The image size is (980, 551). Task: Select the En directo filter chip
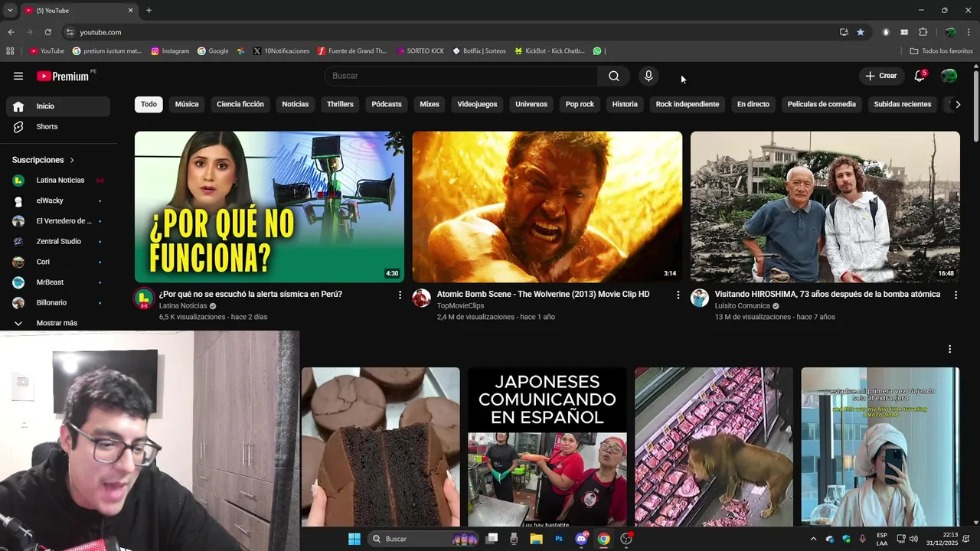click(x=753, y=104)
